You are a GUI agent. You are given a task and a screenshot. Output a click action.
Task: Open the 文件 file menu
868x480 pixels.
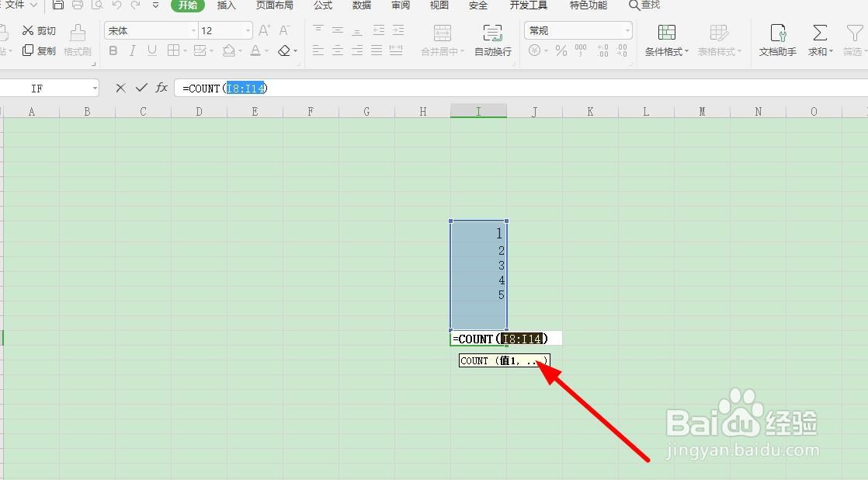tap(20, 5)
